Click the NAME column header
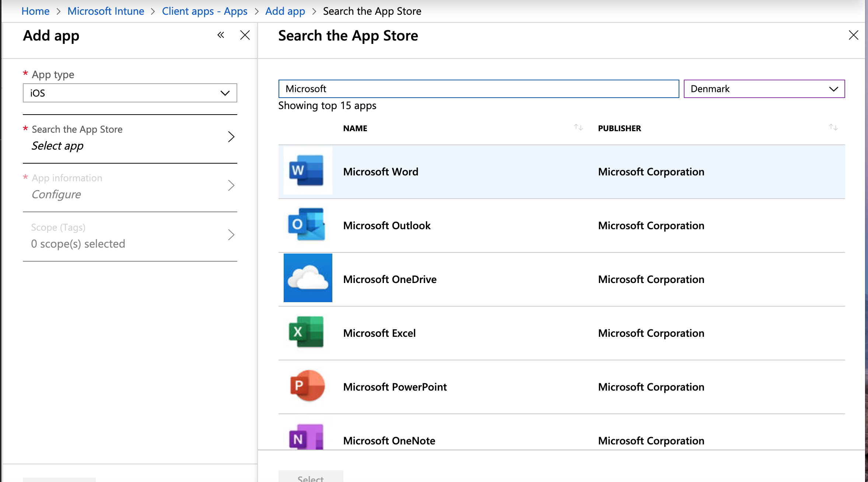The image size is (868, 482). point(355,128)
